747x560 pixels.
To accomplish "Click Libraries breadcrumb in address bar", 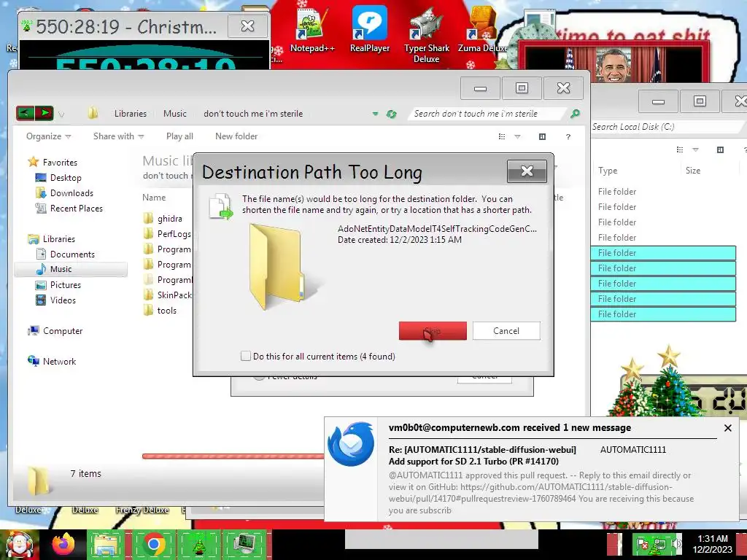I will 131,113.
